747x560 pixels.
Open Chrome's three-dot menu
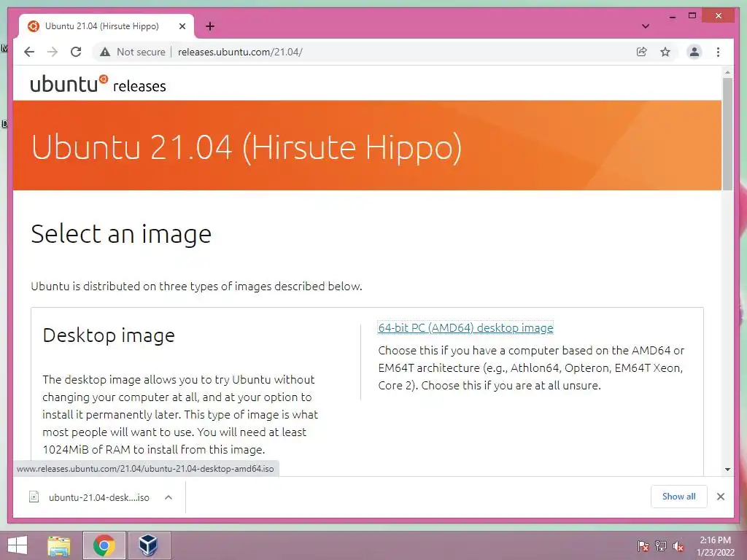(x=718, y=52)
